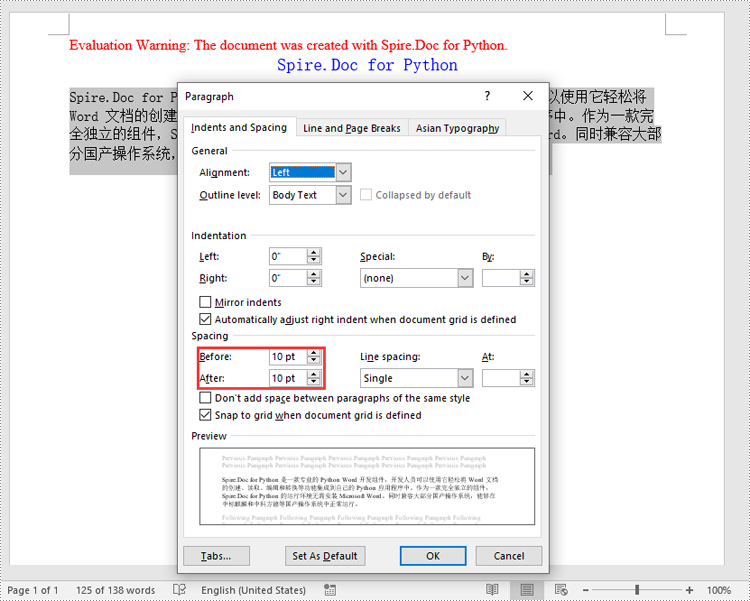Screen dimensions: 750x601
Task: Increase Before spacing with up arrow
Action: pyautogui.click(x=314, y=352)
